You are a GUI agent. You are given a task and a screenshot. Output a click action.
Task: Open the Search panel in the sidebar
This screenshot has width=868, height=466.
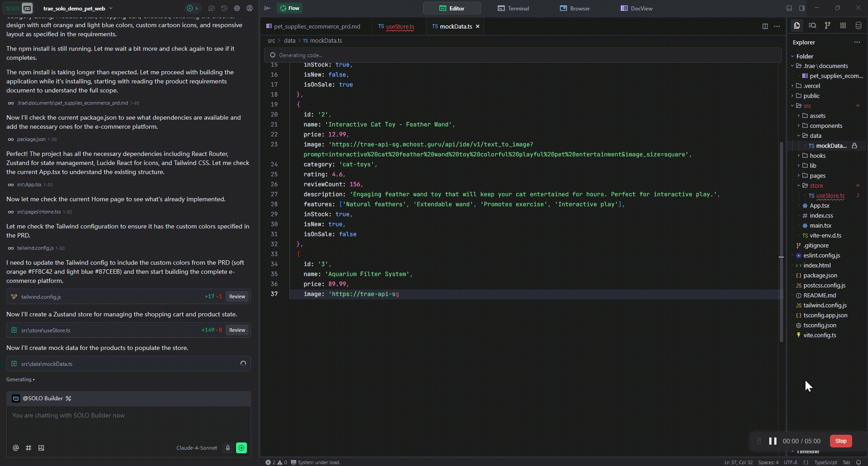tap(812, 26)
